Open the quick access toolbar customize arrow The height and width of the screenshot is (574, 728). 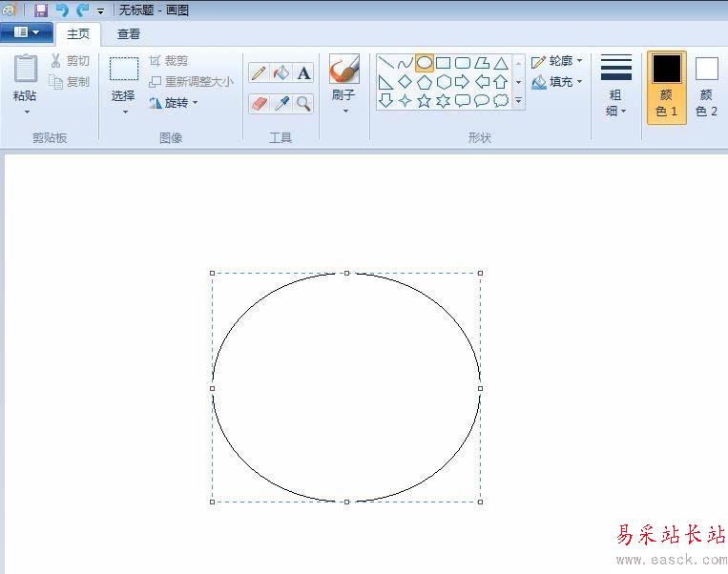(x=100, y=11)
